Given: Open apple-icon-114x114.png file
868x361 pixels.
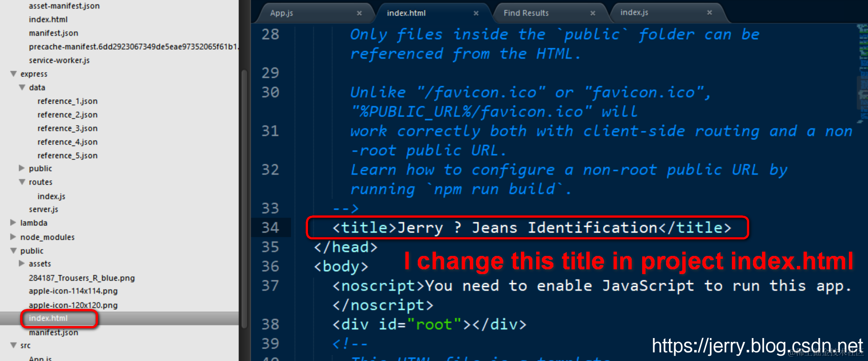Looking at the screenshot, I should pyautogui.click(x=73, y=291).
